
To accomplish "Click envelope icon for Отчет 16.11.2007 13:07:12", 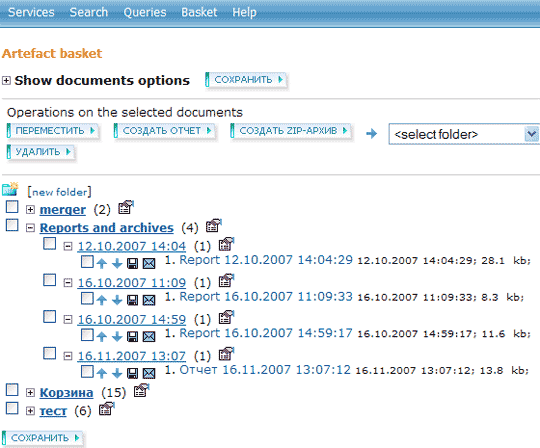I will [x=149, y=373].
